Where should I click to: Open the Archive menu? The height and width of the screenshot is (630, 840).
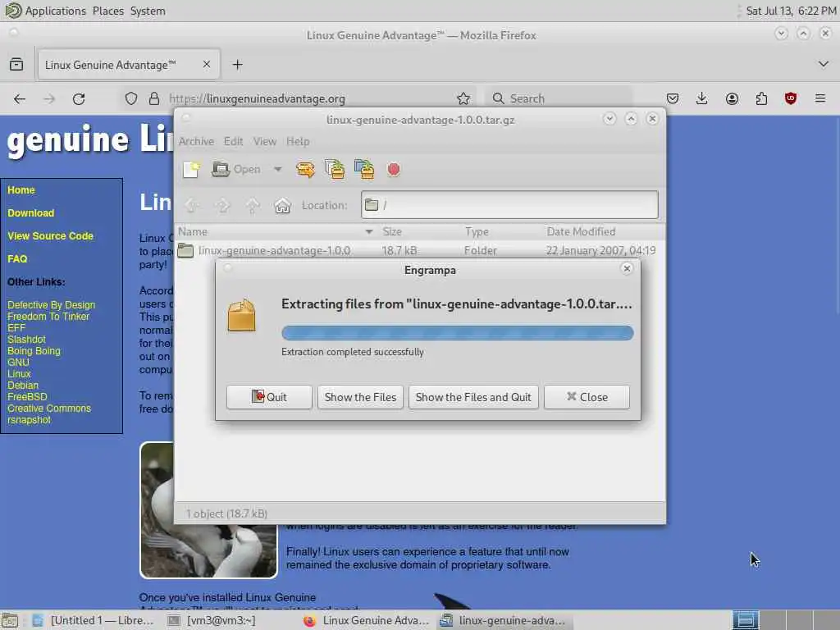tap(196, 141)
